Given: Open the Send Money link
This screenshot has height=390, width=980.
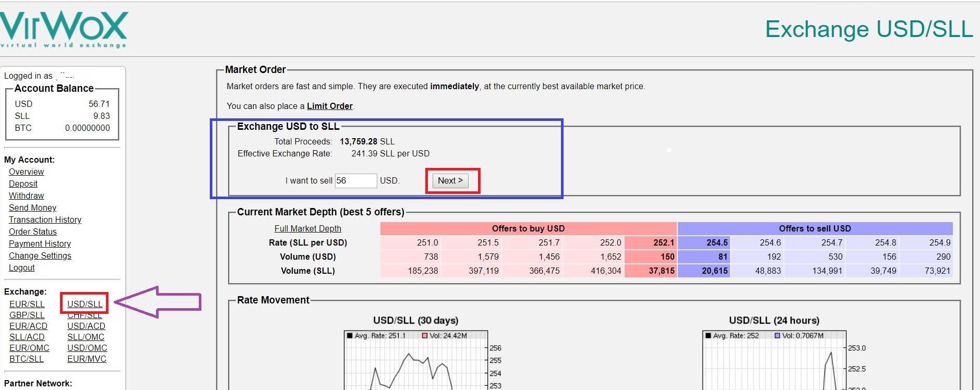Looking at the screenshot, I should [32, 208].
